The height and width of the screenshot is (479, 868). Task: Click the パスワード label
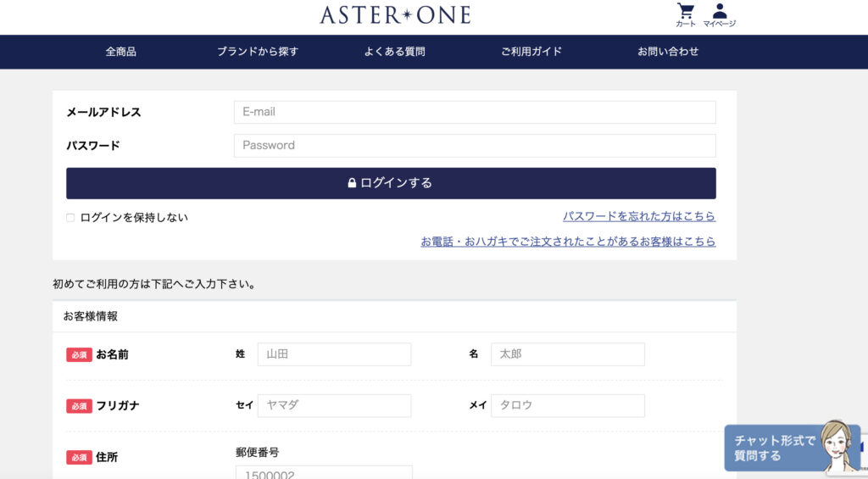pyautogui.click(x=93, y=146)
